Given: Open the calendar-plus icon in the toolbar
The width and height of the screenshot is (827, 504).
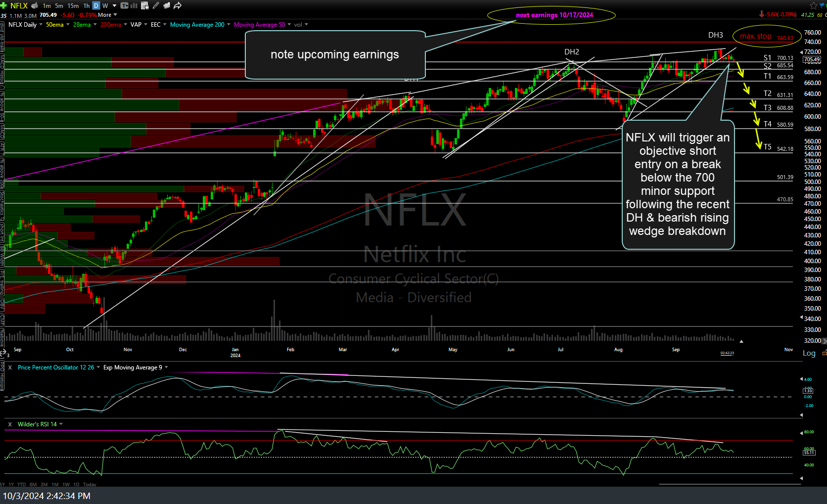Looking at the screenshot, I should [x=145, y=5].
